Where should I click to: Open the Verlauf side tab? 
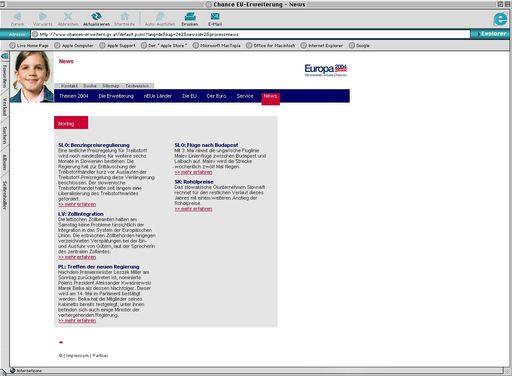tap(5, 107)
